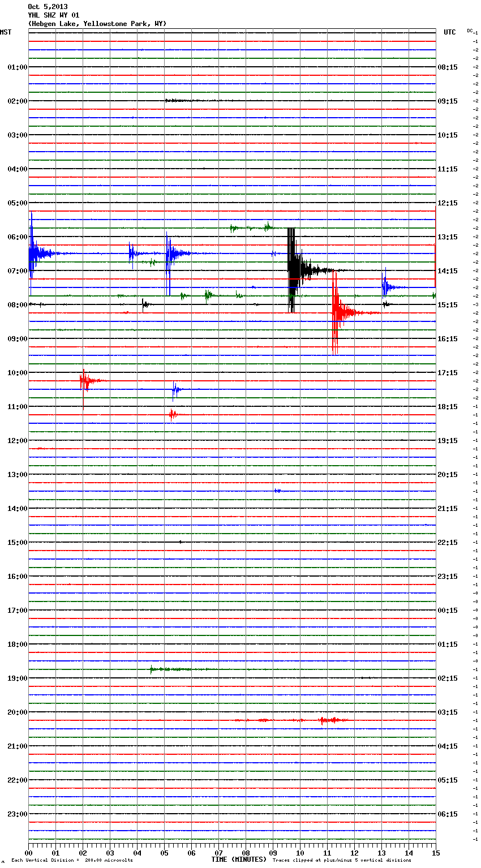481x868 pixels.
Task: Click the '15:15' UTC time label
Action: pyautogui.click(x=448, y=305)
